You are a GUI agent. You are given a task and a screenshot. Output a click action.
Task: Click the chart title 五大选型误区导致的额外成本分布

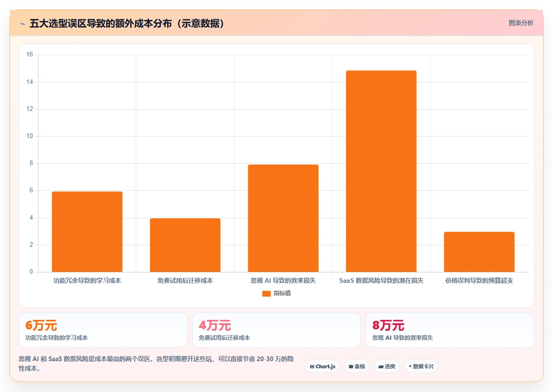point(127,24)
